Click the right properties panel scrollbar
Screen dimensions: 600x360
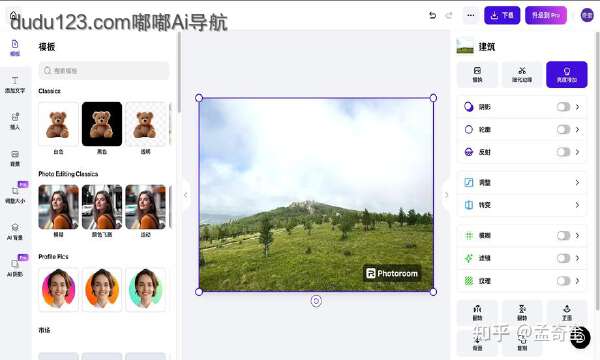(597, 172)
